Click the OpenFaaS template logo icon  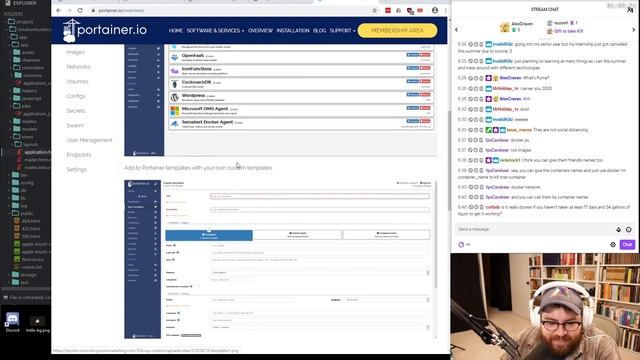[x=175, y=58]
